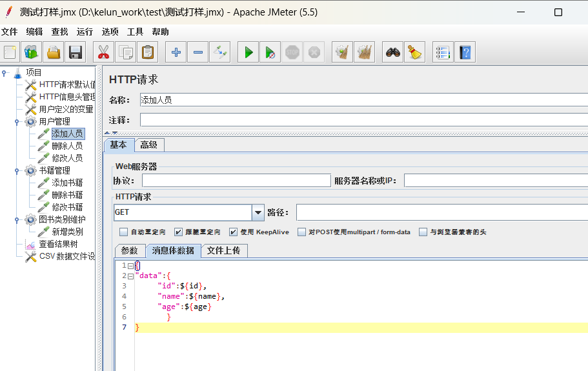Open the GET method dropdown
The height and width of the screenshot is (371, 588).
[x=258, y=212]
